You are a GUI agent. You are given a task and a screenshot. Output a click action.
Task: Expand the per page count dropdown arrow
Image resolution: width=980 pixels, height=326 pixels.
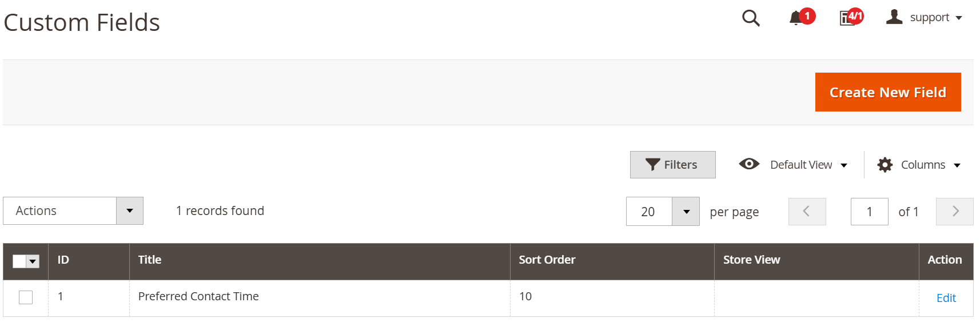(x=686, y=212)
